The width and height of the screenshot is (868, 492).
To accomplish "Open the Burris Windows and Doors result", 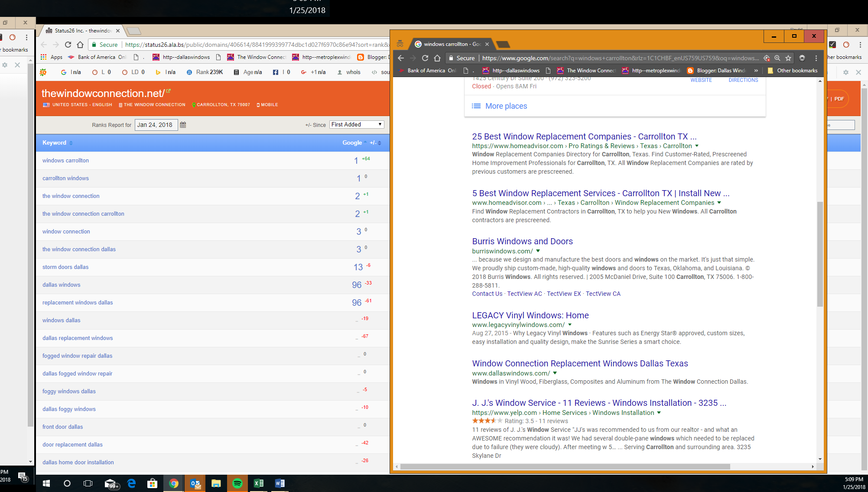I will point(522,241).
